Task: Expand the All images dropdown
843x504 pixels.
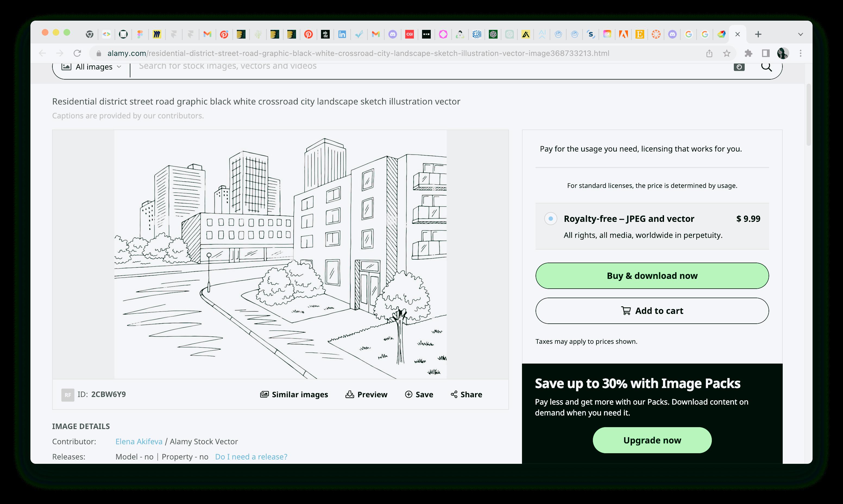Action: tap(91, 67)
